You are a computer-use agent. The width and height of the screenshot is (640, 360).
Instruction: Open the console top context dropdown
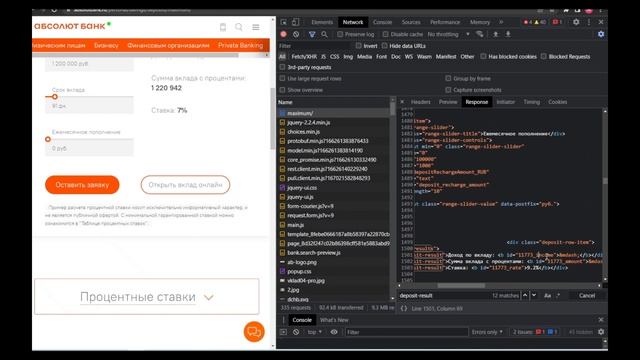pyautogui.click(x=314, y=332)
